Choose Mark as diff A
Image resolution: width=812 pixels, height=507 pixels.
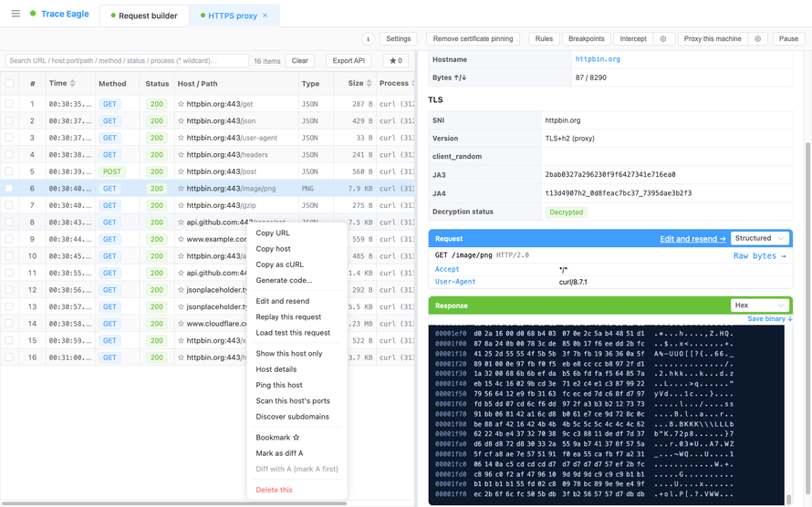(297, 453)
